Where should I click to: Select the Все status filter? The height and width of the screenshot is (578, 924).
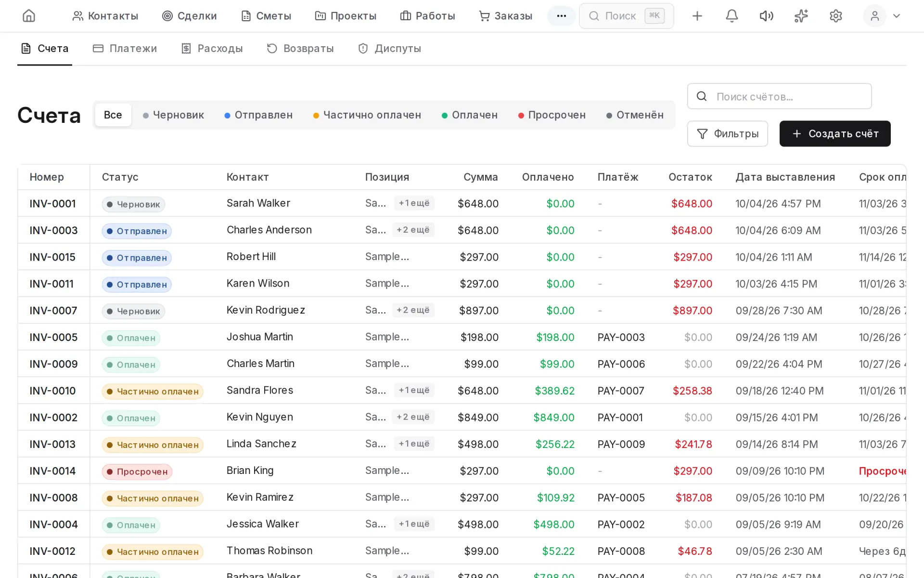(x=113, y=115)
